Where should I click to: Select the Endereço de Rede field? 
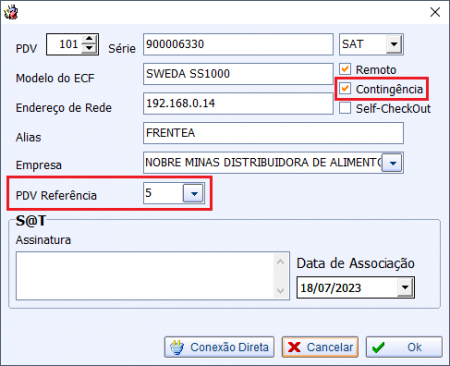(x=238, y=104)
